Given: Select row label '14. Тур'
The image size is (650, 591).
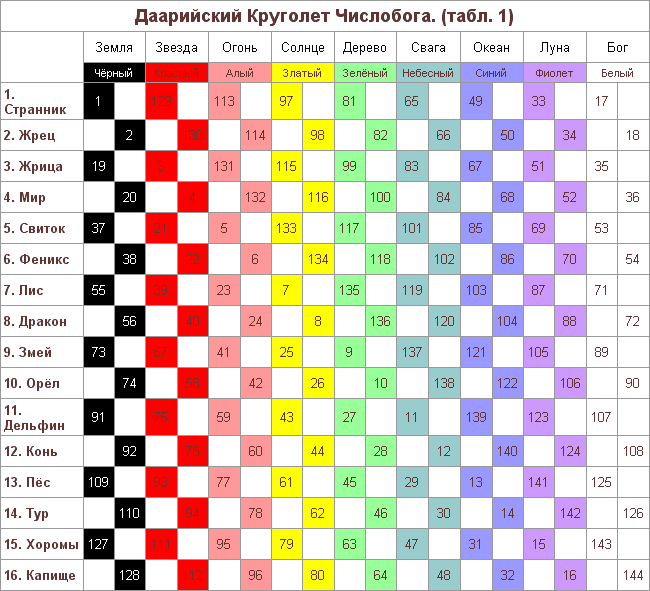Looking at the screenshot, I should click(x=41, y=513).
